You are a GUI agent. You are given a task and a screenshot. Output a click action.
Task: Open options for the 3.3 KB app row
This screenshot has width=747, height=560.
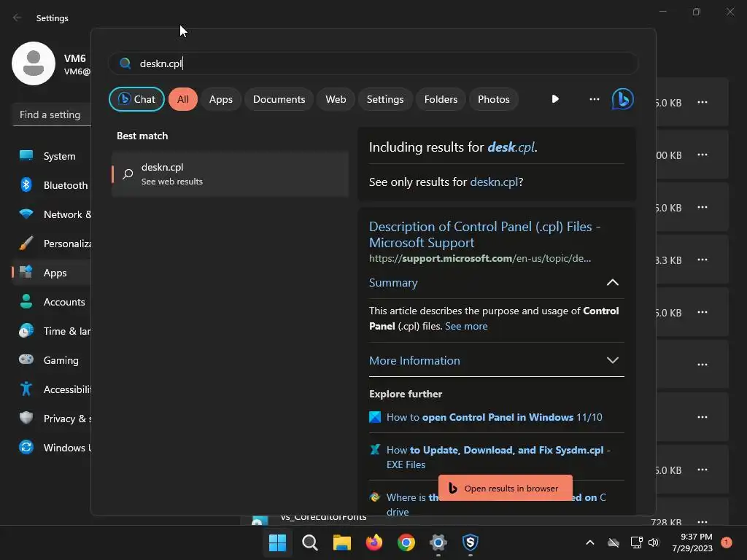[x=703, y=260]
